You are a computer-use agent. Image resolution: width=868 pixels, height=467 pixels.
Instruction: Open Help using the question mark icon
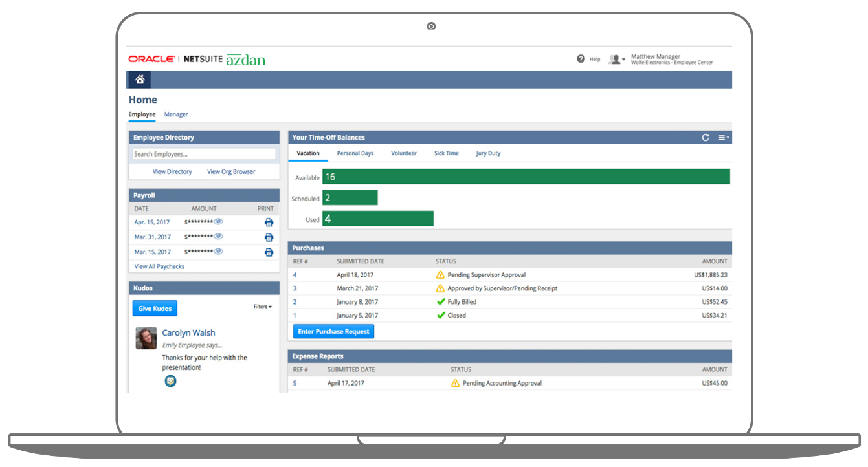pyautogui.click(x=581, y=58)
